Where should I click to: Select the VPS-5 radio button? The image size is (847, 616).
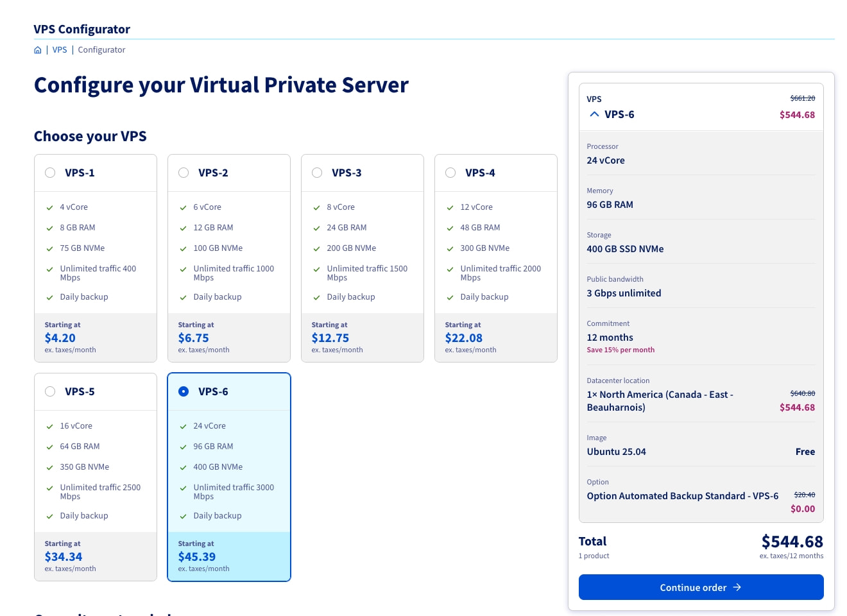[50, 391]
